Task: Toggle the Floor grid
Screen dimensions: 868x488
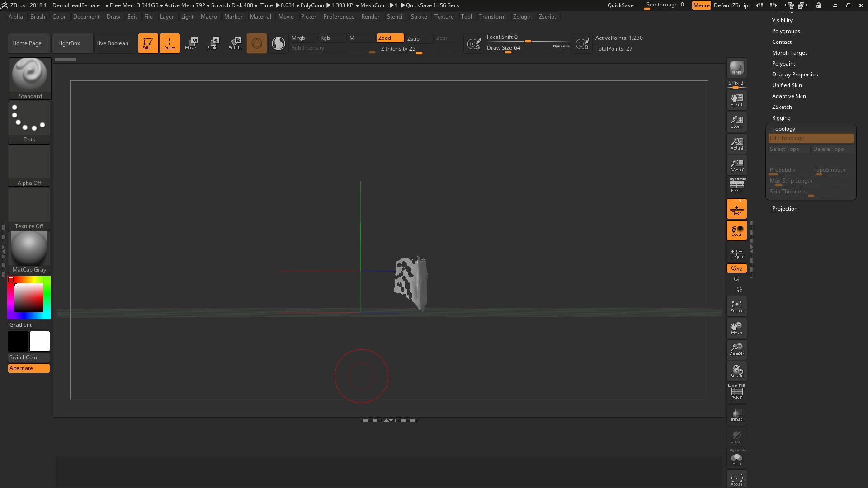Action: (736, 209)
